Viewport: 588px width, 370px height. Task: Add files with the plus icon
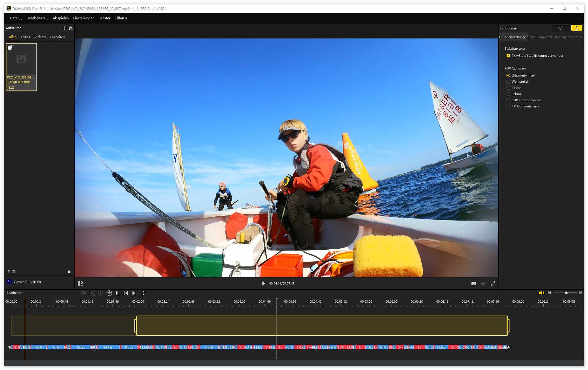tap(64, 28)
